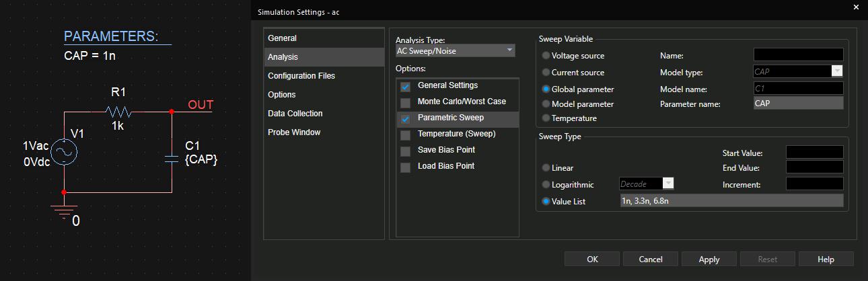The width and height of the screenshot is (868, 281).
Task: Enable the Temperature (Sweep) checkbox
Action: (x=405, y=135)
